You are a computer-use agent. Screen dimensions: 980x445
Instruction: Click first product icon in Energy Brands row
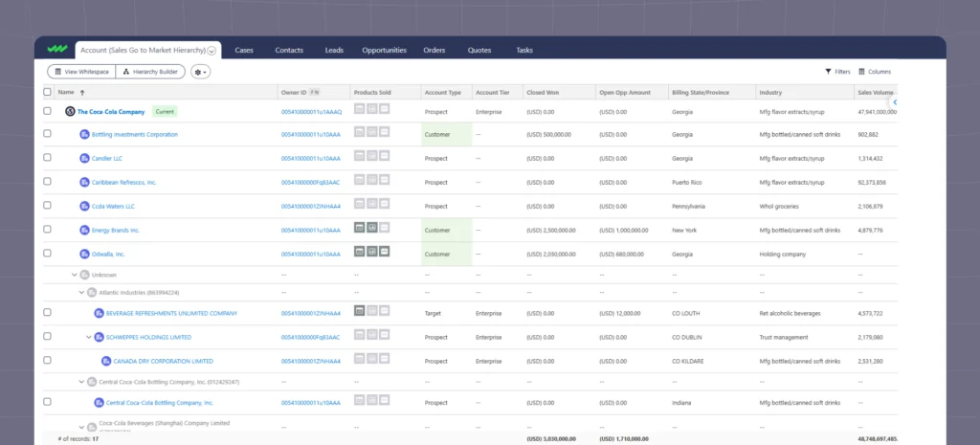pos(360,228)
